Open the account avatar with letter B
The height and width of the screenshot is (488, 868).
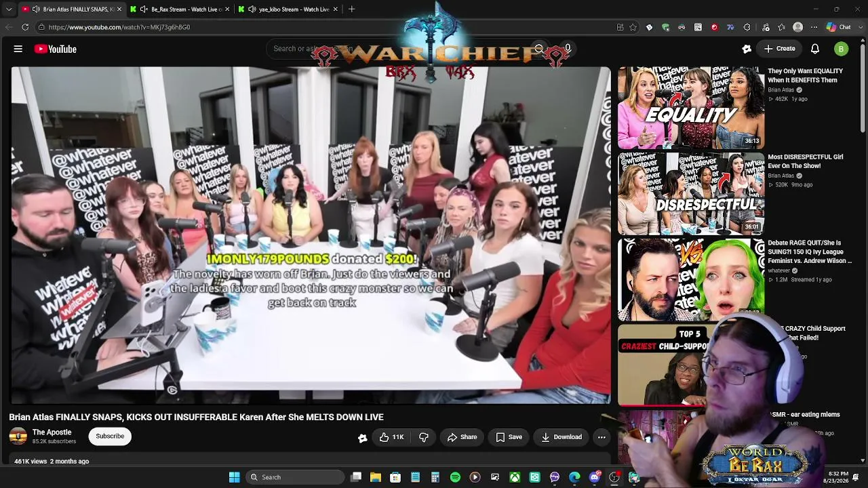pyautogui.click(x=841, y=49)
